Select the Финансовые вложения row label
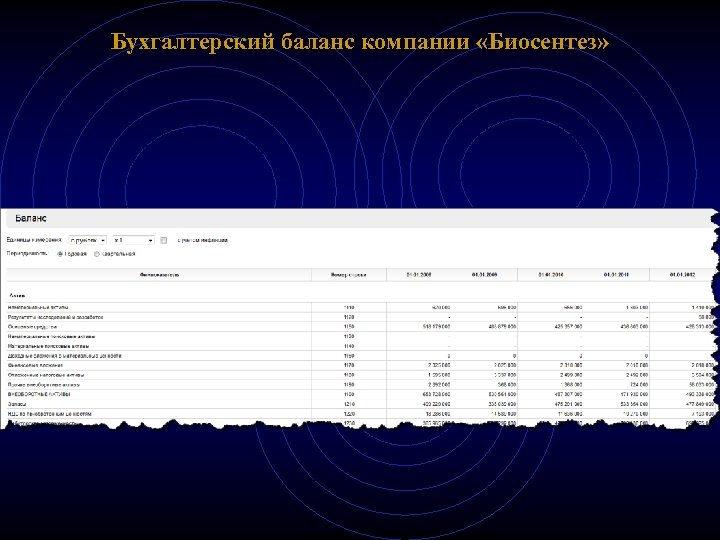The width and height of the screenshot is (720, 540). click(35, 366)
